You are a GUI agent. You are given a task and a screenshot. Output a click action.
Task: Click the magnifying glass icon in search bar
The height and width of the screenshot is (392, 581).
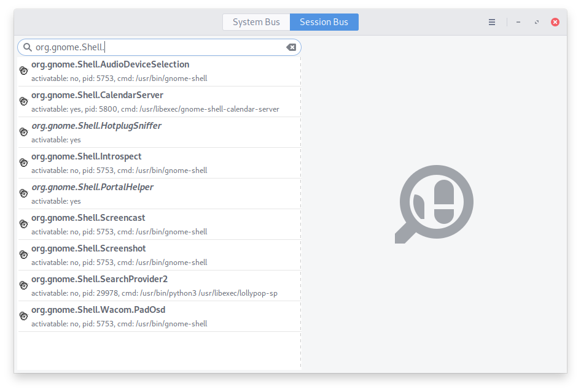(28, 47)
